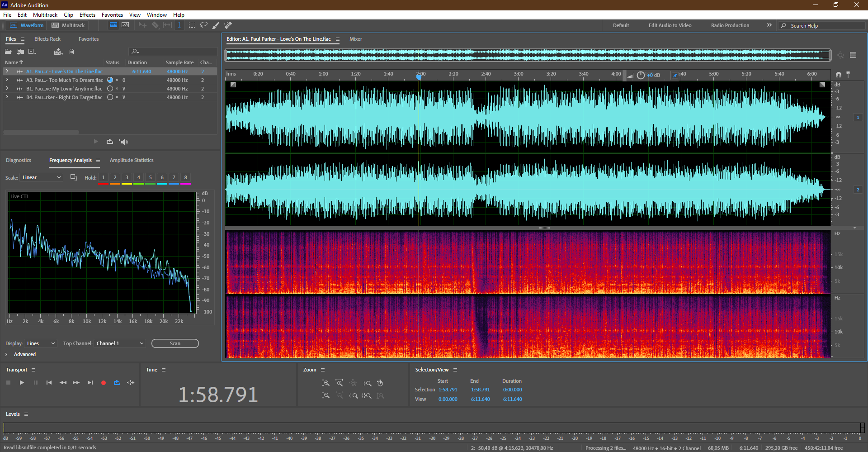Open New File dropdown in Files panel
The image size is (868, 452).
(32, 52)
